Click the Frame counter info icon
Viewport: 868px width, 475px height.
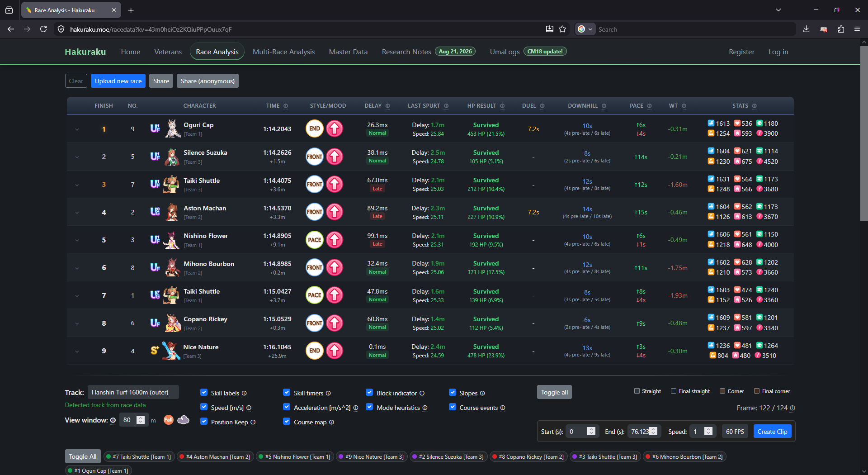tap(793, 408)
